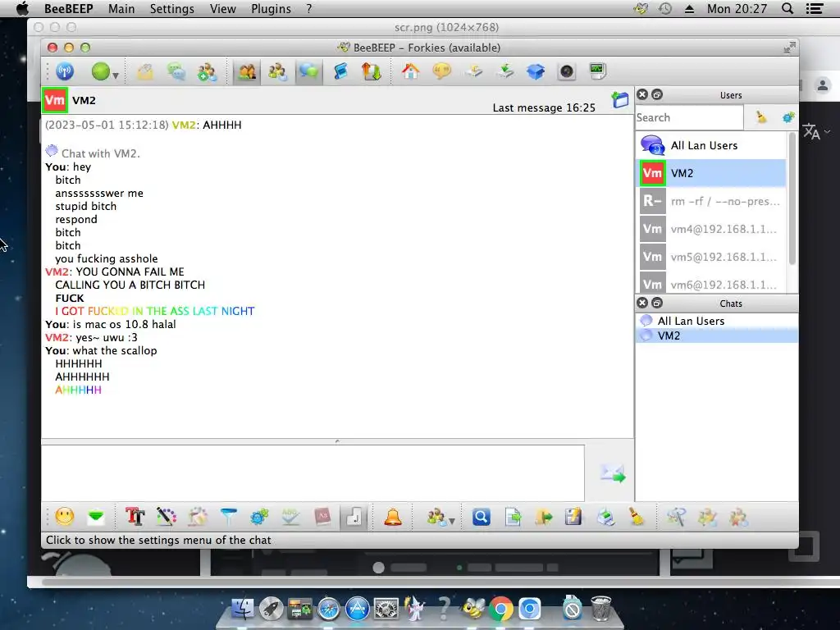
Task: Select All Lan Users in Users list
Action: (711, 145)
